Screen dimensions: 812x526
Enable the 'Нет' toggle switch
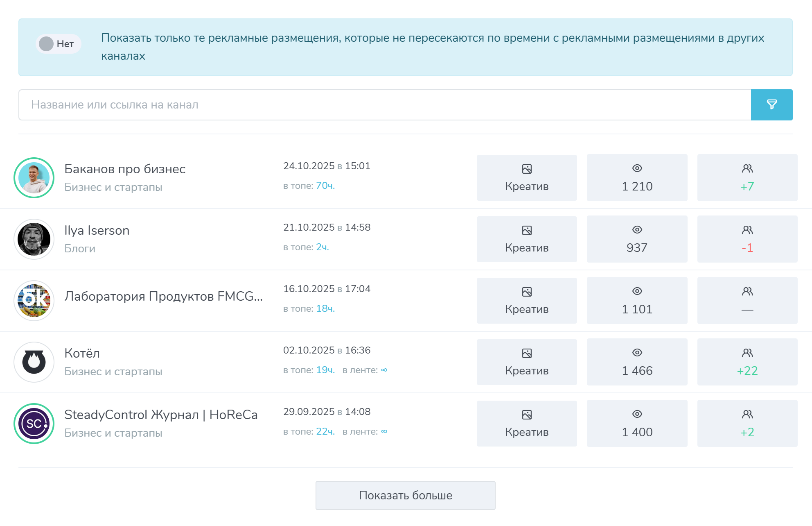58,43
